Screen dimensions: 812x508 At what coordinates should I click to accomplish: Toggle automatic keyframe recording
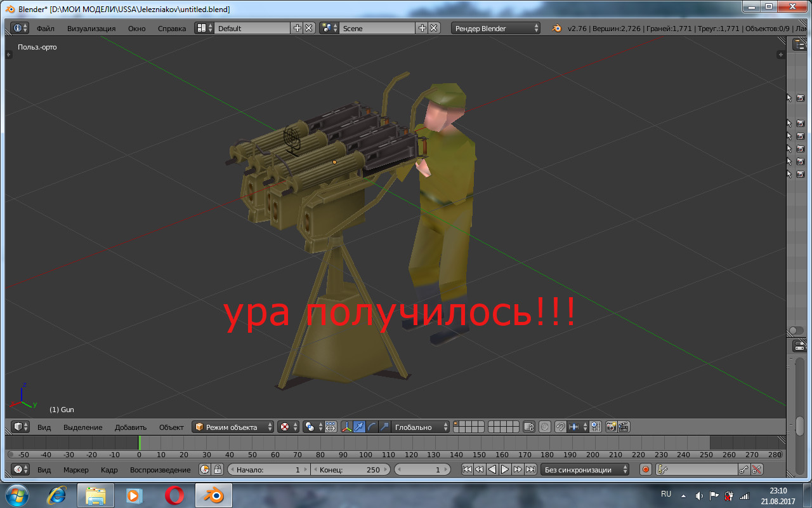[646, 469]
